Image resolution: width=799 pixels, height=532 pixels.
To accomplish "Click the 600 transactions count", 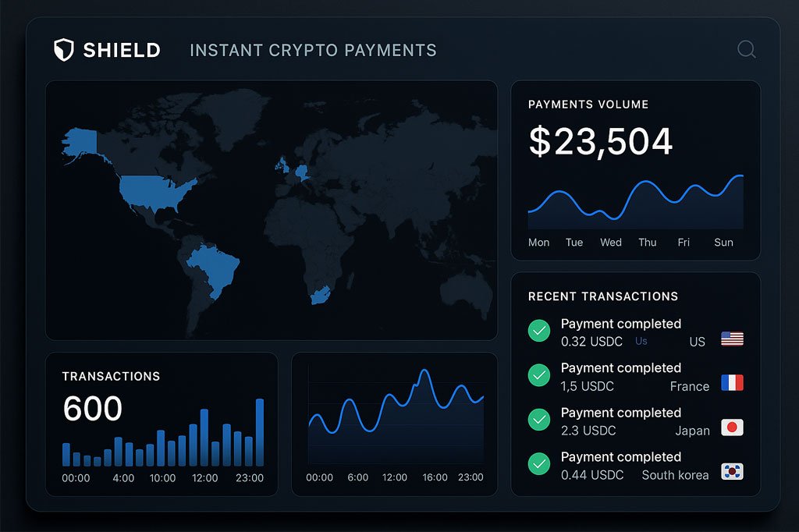I will 92,409.
